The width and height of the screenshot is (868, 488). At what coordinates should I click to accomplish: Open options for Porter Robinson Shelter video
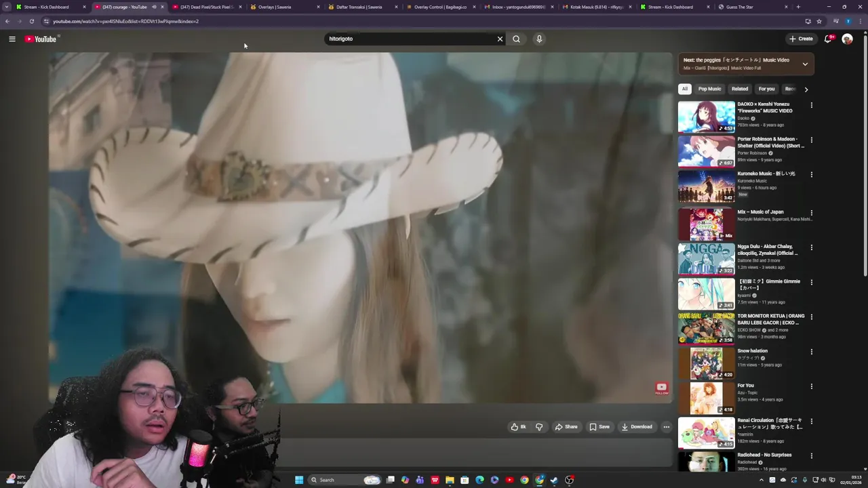[x=811, y=140]
